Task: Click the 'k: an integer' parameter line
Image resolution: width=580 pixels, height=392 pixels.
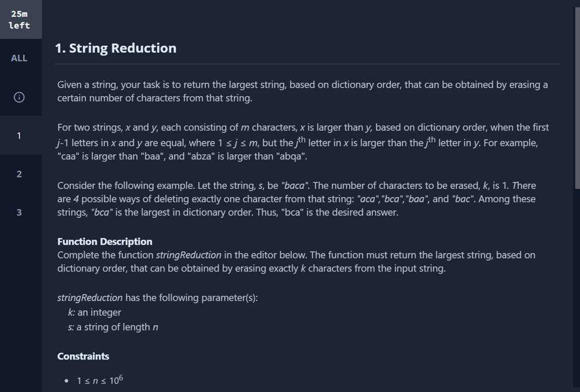Action: tap(95, 313)
